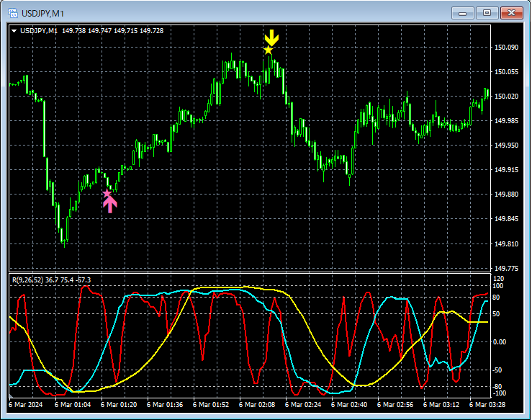Screen dimensions: 532x420
Task: Click the yellow down sell-signal arrow
Action: (x=271, y=37)
